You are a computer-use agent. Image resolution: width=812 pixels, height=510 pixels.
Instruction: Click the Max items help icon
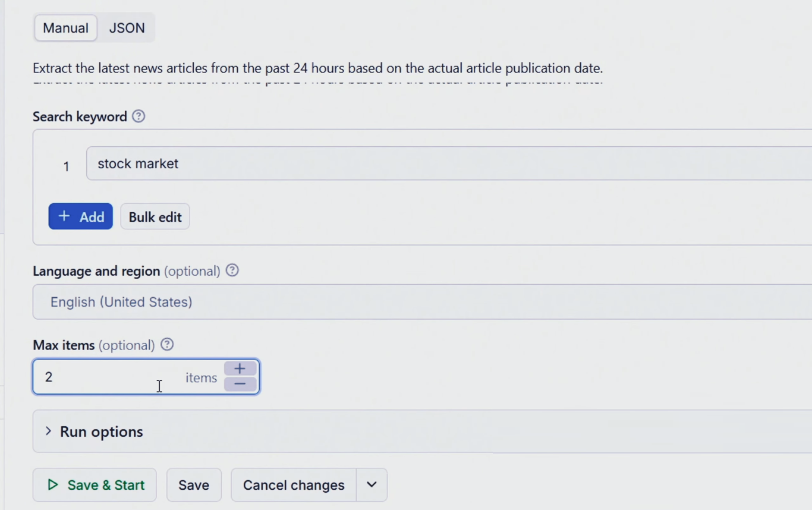[167, 345]
